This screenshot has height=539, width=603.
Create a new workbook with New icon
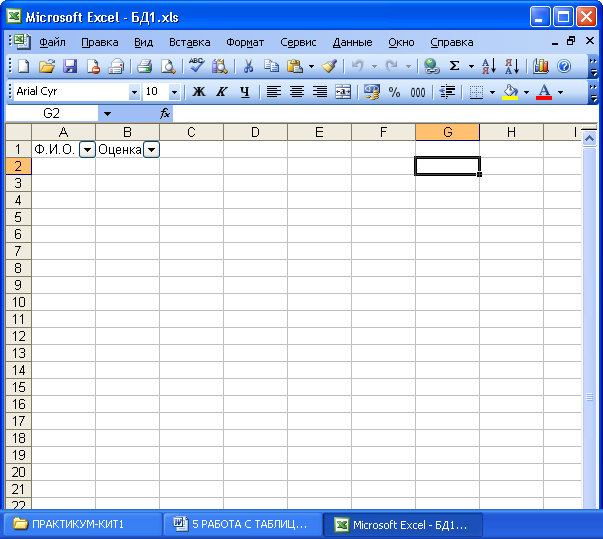coord(24,66)
